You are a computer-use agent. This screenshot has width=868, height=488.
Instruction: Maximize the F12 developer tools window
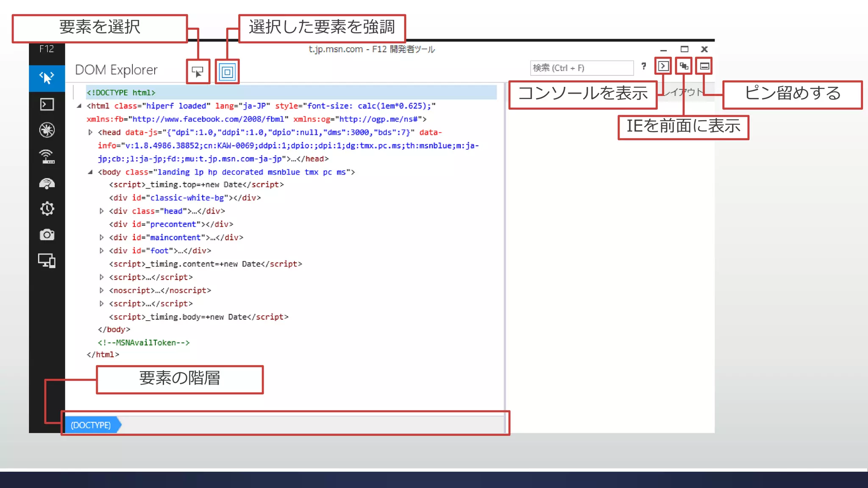pyautogui.click(x=684, y=49)
